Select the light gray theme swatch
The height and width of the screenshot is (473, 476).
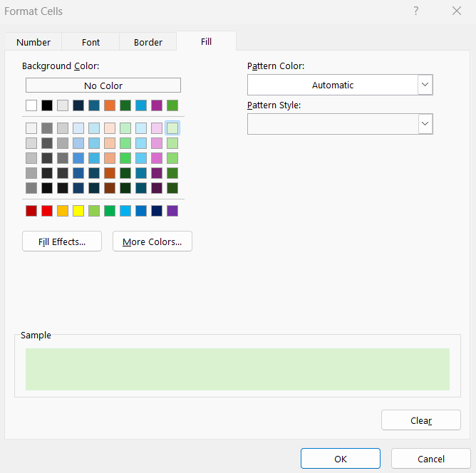63,105
